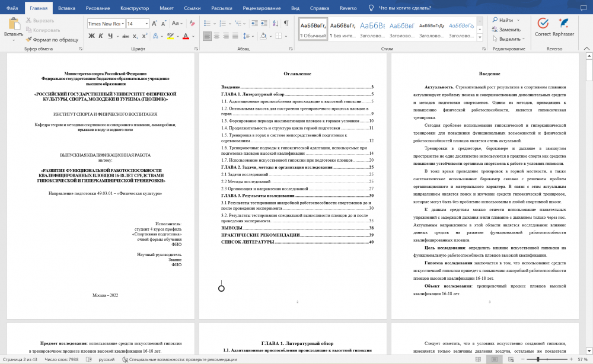Toggle bold (Ж) formatting
Viewport: 593px width, 364px height.
(x=91, y=36)
